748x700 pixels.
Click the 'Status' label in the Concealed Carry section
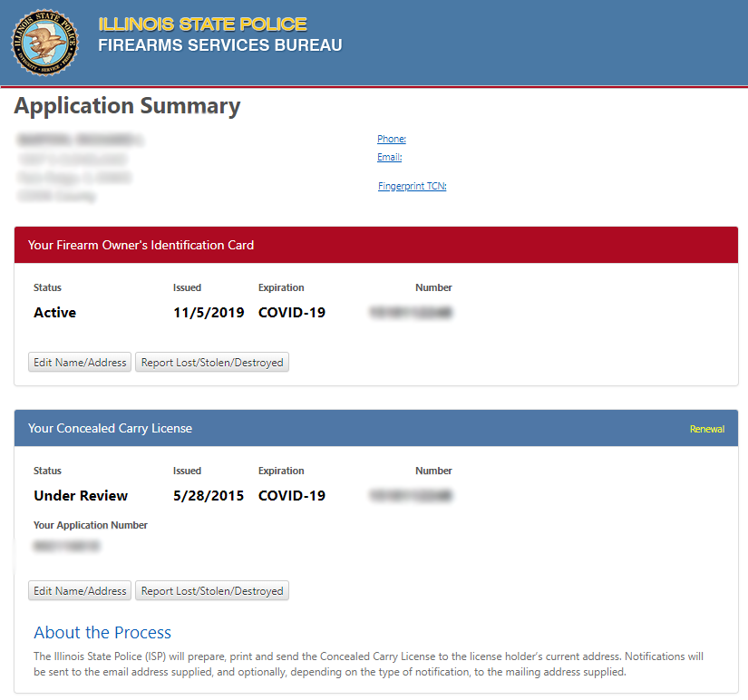coord(48,471)
